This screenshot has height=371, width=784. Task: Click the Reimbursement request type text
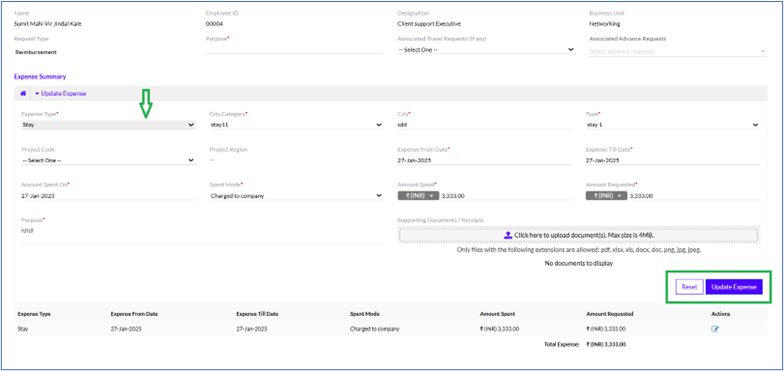[x=36, y=52]
